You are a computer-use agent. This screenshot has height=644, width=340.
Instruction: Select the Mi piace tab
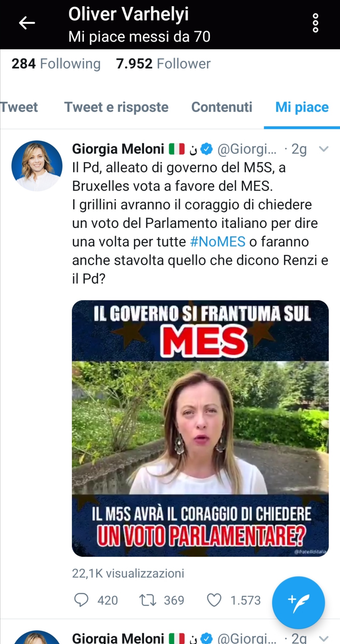coord(302,107)
